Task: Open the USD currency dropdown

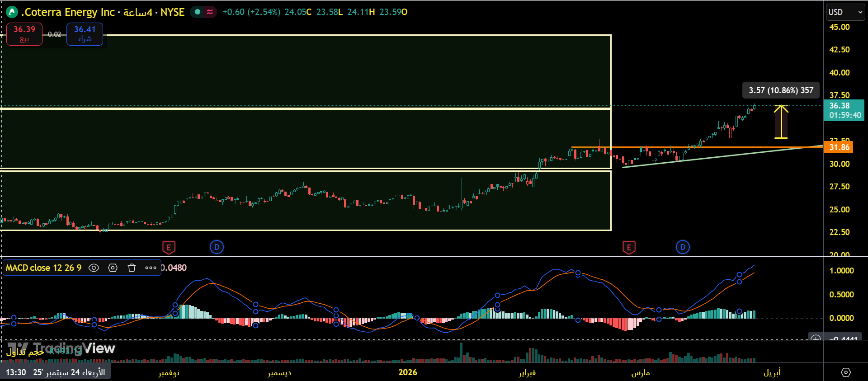Action: (845, 12)
